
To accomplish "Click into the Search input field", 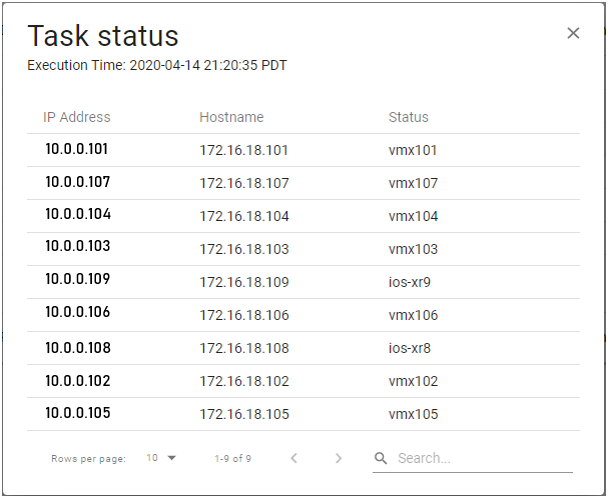I will [x=480, y=458].
